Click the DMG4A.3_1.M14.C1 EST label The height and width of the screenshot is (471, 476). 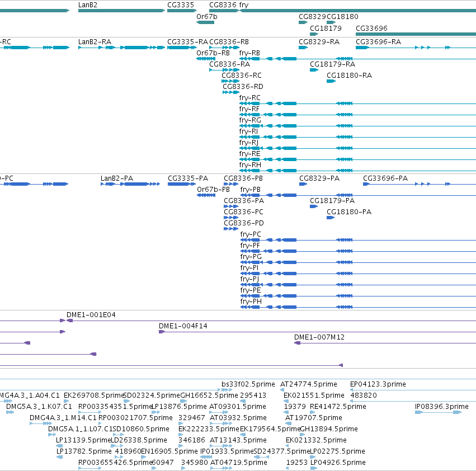[63, 418]
